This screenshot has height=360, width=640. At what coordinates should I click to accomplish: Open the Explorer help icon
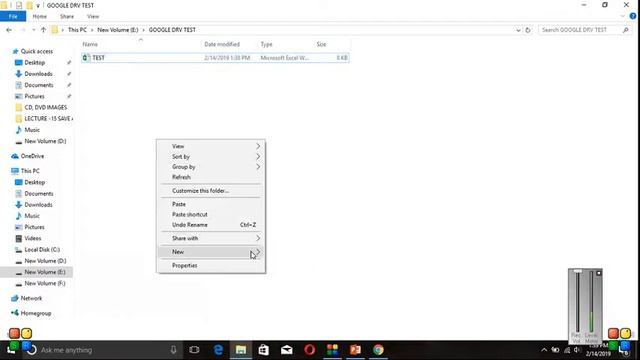click(x=633, y=16)
